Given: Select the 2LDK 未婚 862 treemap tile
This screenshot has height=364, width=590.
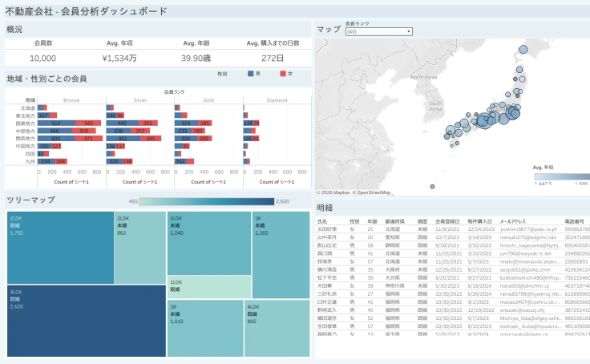Looking at the screenshot, I should point(140,247).
